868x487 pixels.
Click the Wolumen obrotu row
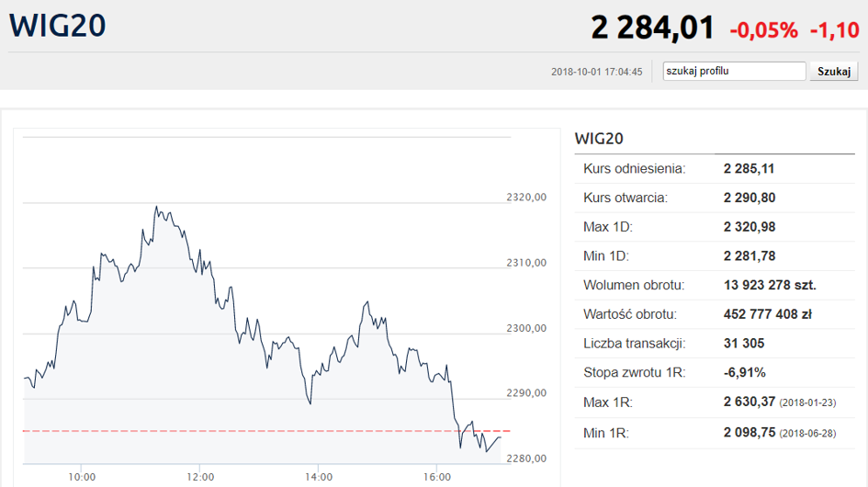point(714,285)
